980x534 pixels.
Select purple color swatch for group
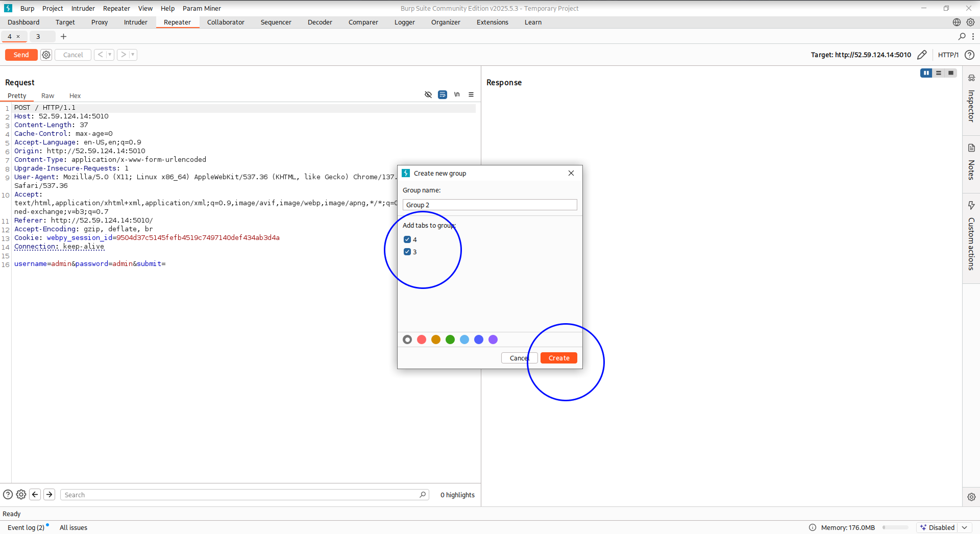coord(493,339)
